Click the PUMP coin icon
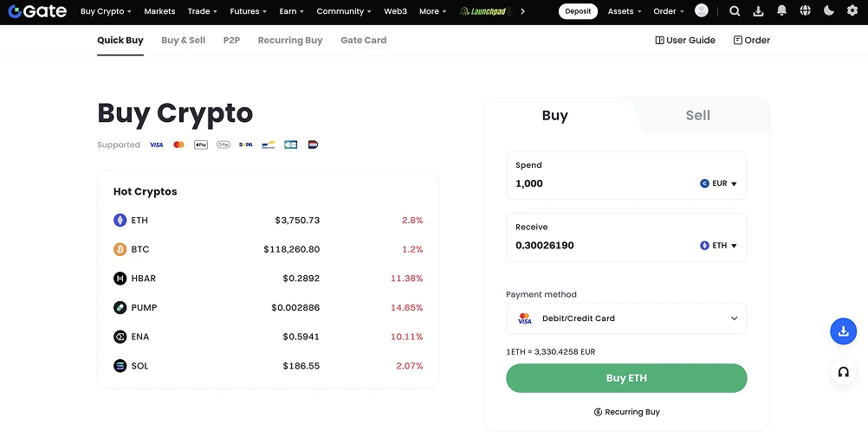 tap(120, 307)
